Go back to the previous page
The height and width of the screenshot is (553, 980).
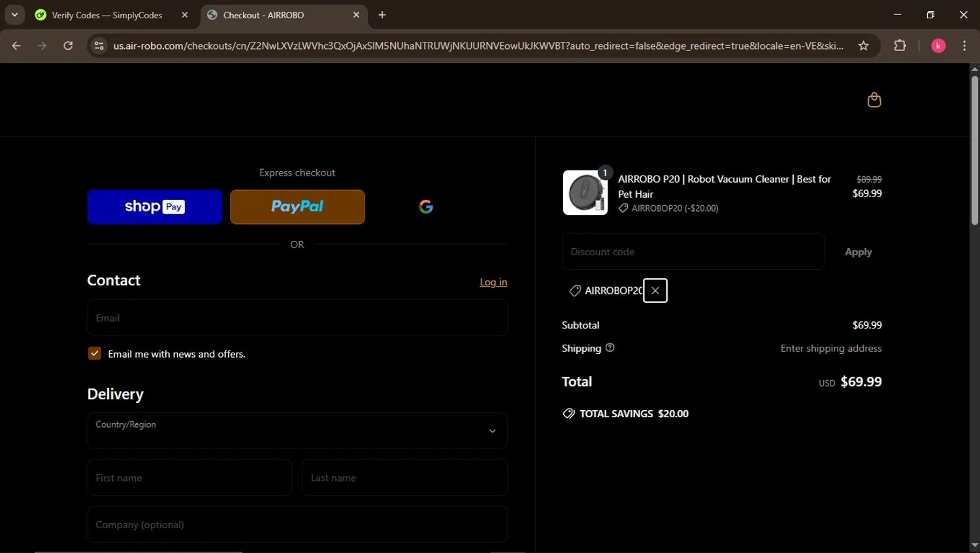(x=16, y=46)
